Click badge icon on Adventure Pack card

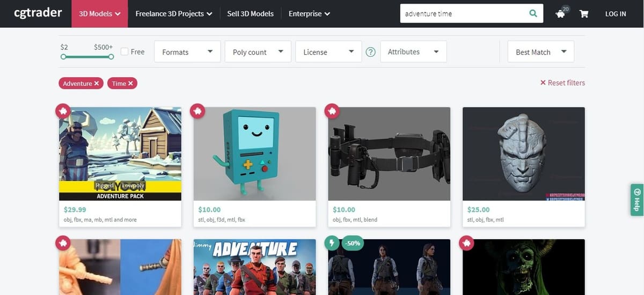[x=63, y=111]
